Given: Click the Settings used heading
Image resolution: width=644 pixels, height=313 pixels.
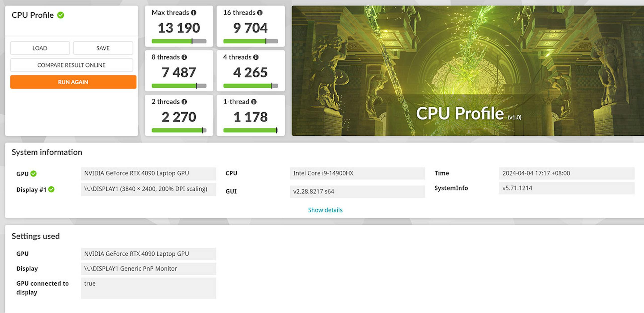Looking at the screenshot, I should 36,236.
